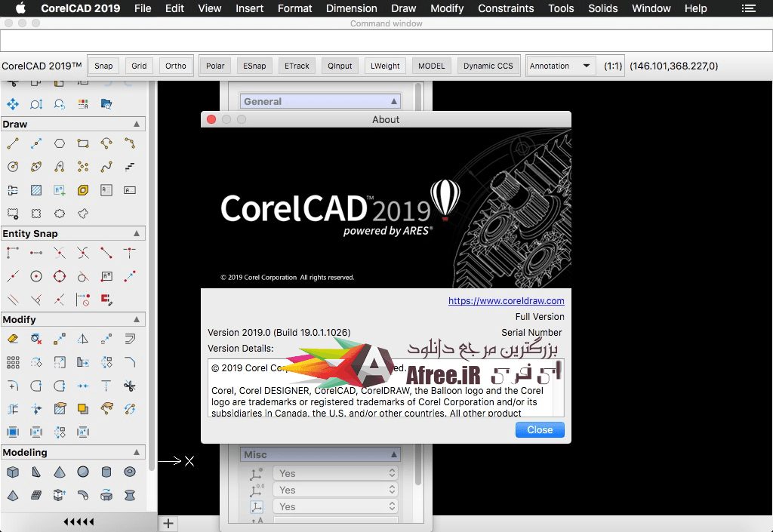The image size is (773, 532).
Task: Pick the Quadrant entity snap
Action: pos(60,276)
